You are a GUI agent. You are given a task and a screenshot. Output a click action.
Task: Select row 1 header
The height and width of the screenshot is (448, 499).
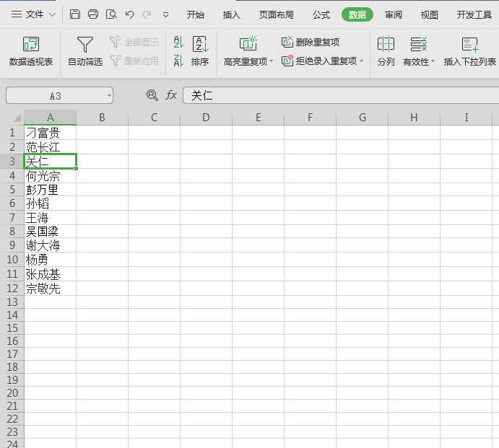click(x=12, y=133)
